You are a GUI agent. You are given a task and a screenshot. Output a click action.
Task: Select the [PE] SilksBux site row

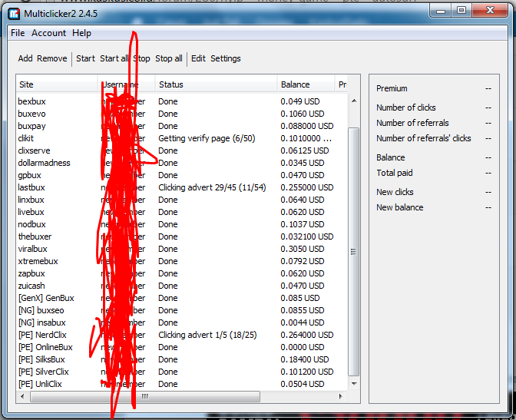182,359
